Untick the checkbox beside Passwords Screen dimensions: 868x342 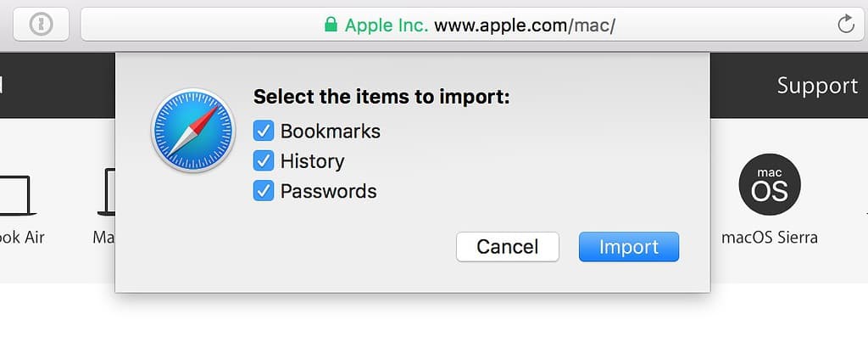(264, 191)
